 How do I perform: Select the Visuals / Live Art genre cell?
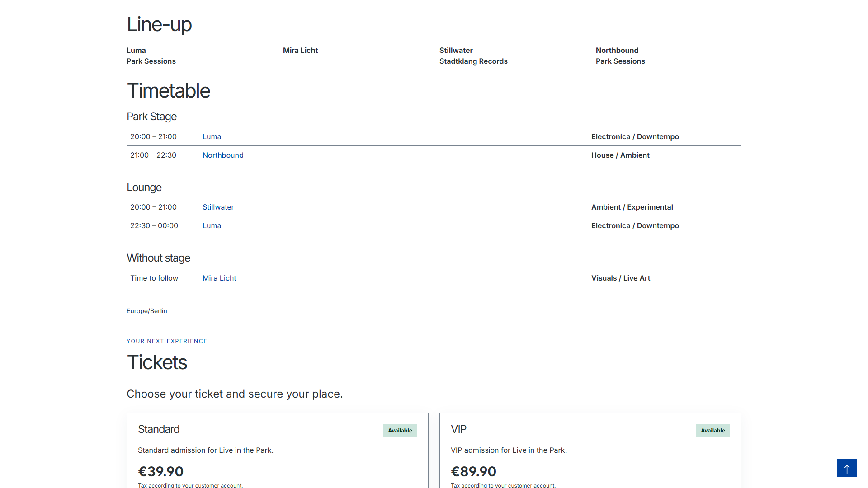point(621,278)
